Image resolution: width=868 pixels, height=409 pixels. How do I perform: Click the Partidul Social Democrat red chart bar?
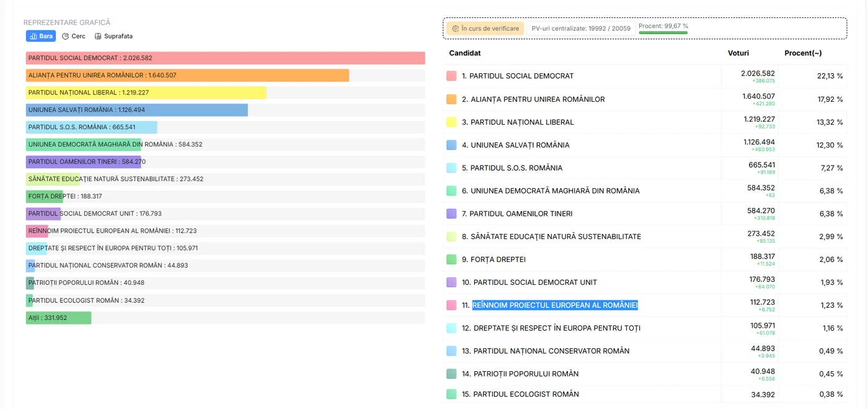coord(226,58)
